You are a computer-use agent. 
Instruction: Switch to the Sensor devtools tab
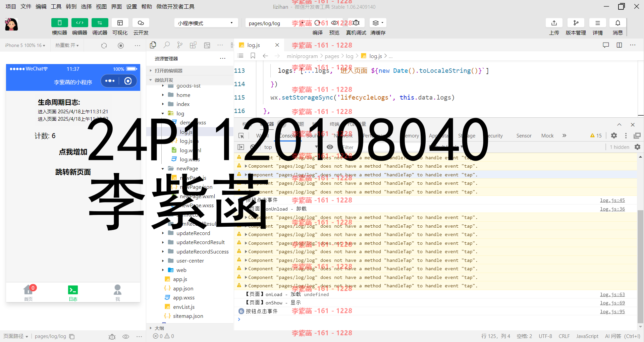pyautogui.click(x=524, y=136)
